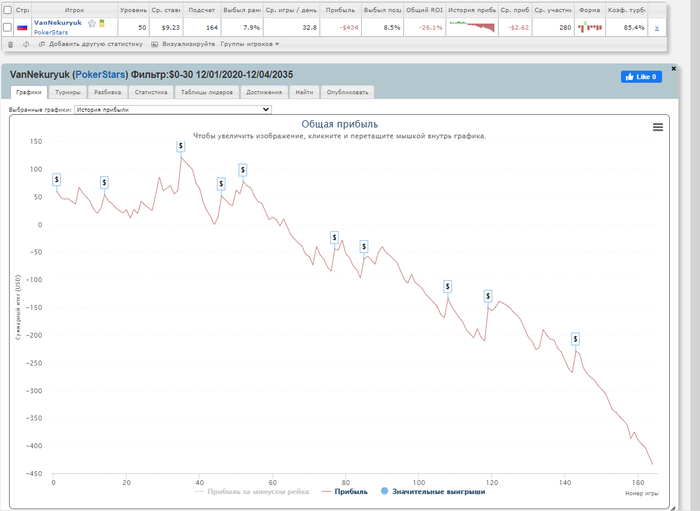Screen dimensions: 700x511
Task: Sort by the 'Подсчет' column header
Action: click(x=201, y=10)
